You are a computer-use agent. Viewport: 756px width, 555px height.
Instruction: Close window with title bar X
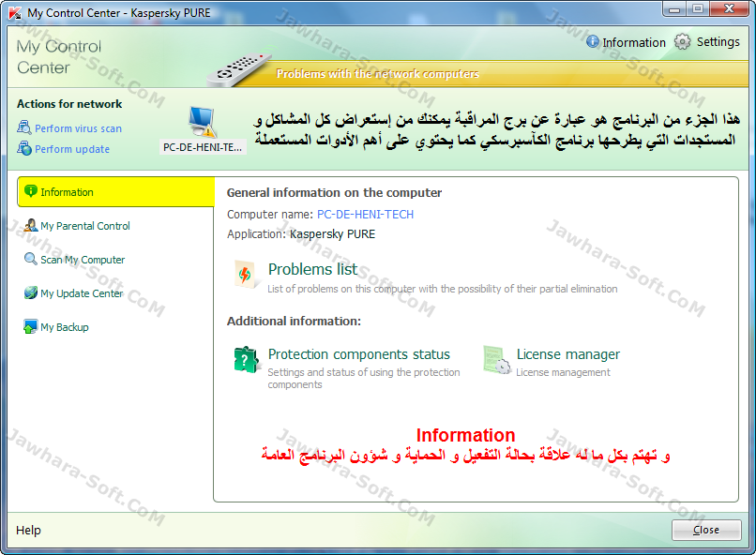coord(729,9)
